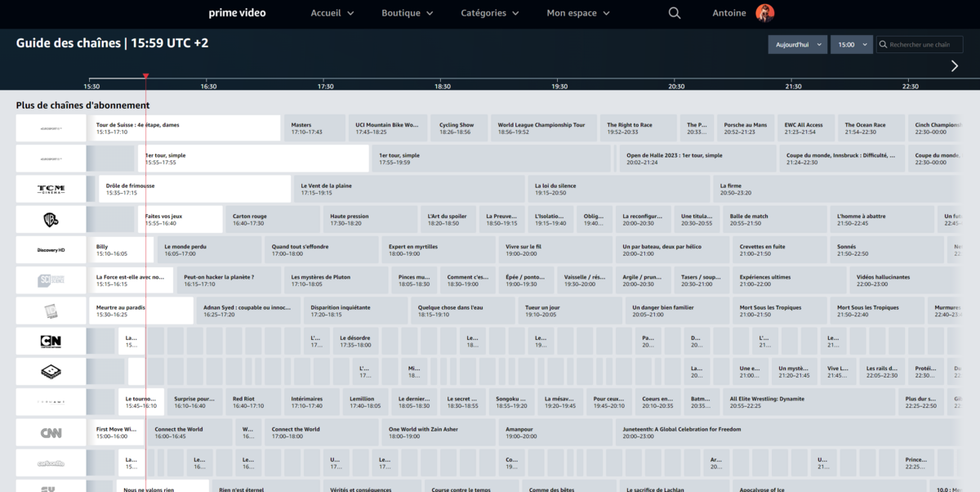980x492 pixels.
Task: Open La loi du silence
Action: [620, 189]
